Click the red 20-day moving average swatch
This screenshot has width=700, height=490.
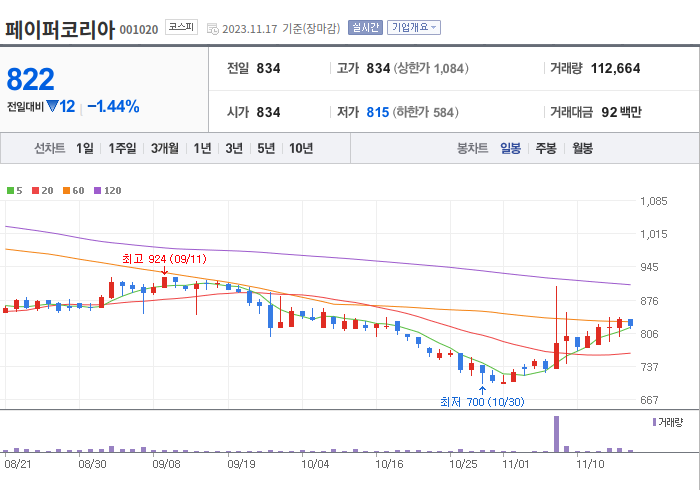pyautogui.click(x=35, y=191)
